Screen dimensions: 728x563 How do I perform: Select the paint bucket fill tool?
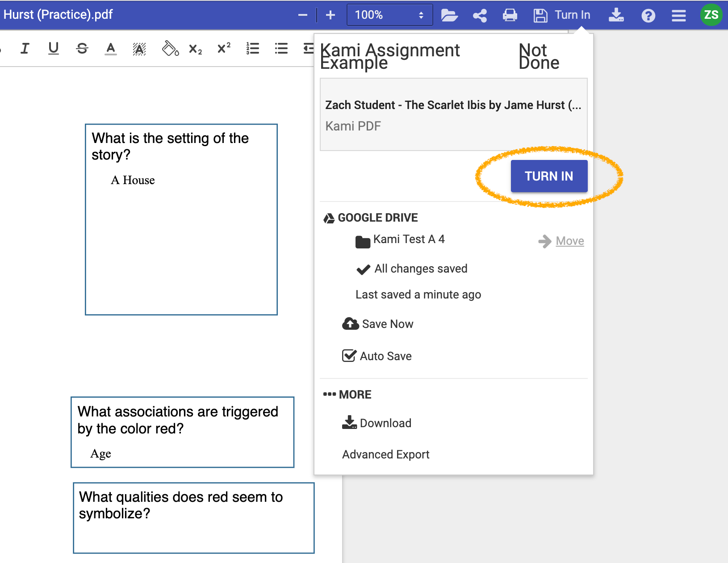tap(170, 48)
